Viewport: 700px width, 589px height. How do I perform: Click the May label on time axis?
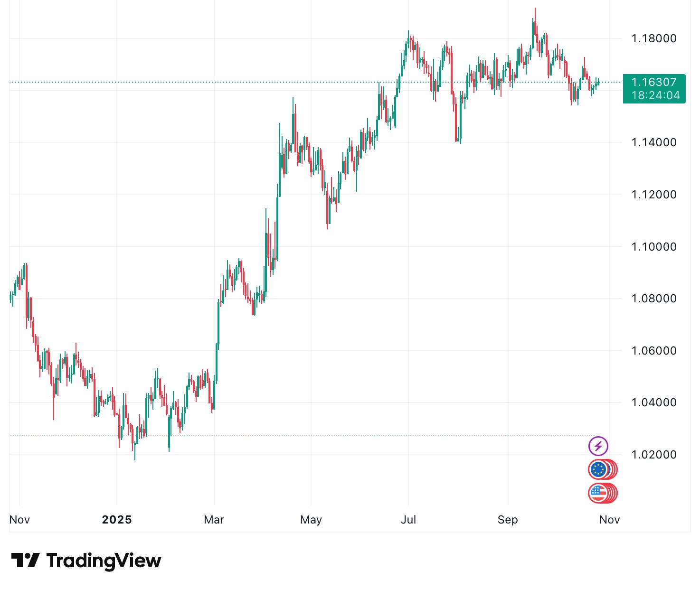[x=311, y=520]
